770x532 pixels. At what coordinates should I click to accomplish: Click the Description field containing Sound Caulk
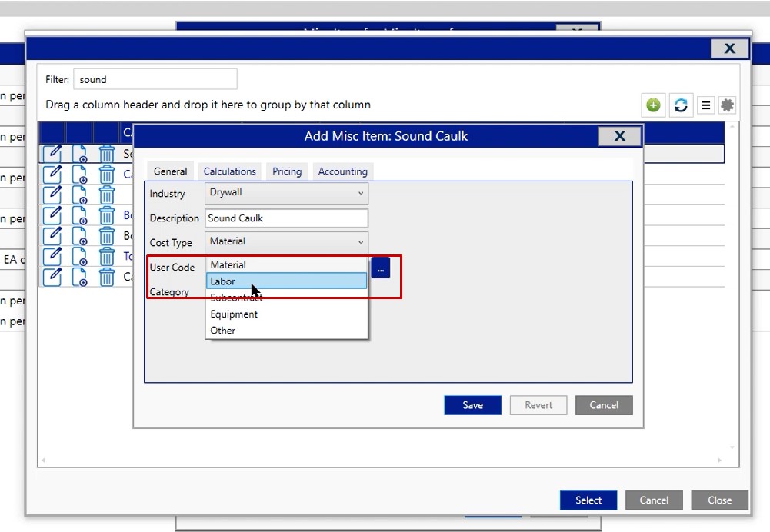(x=286, y=218)
